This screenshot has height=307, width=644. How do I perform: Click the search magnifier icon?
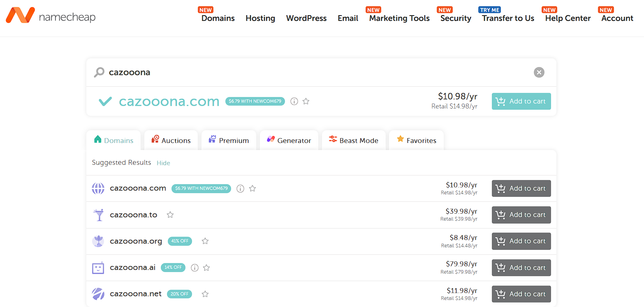[x=99, y=73]
